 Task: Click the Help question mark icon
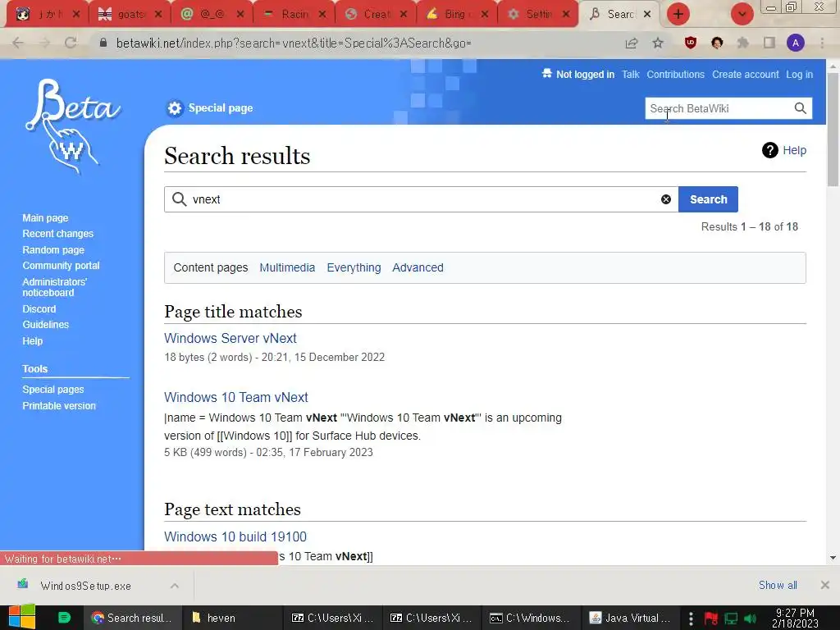[x=769, y=151]
